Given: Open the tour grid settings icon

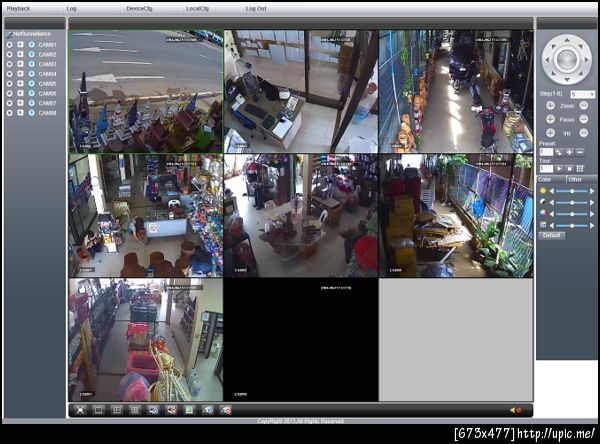Looking at the screenshot, I should [x=580, y=169].
